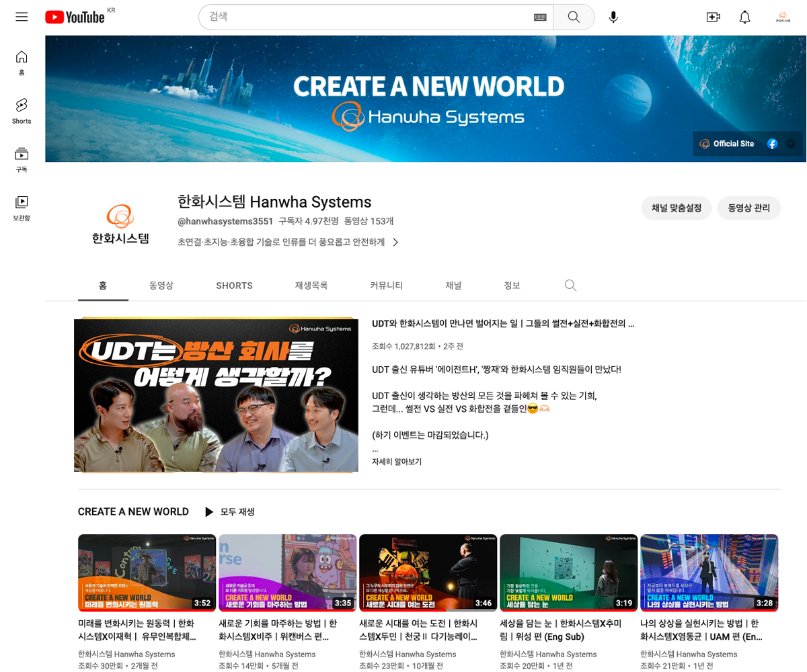Open Subscriptions (구독) in the sidebar

click(x=22, y=160)
